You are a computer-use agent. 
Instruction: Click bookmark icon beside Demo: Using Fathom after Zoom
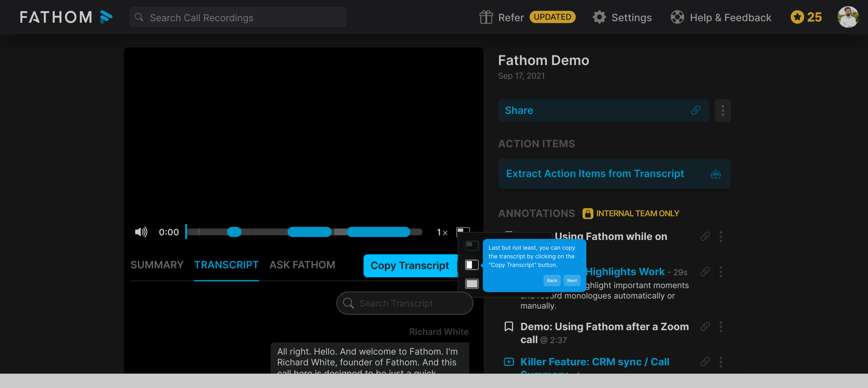(509, 327)
